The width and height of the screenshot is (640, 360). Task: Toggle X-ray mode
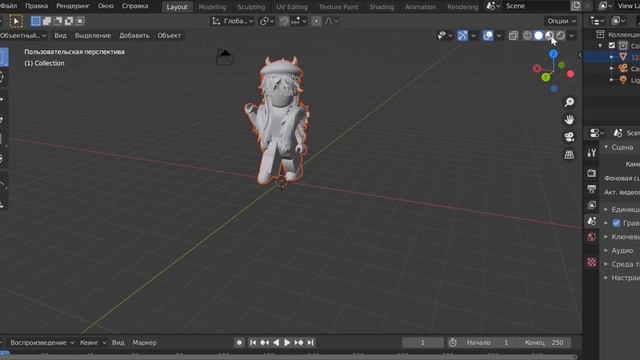tap(513, 36)
